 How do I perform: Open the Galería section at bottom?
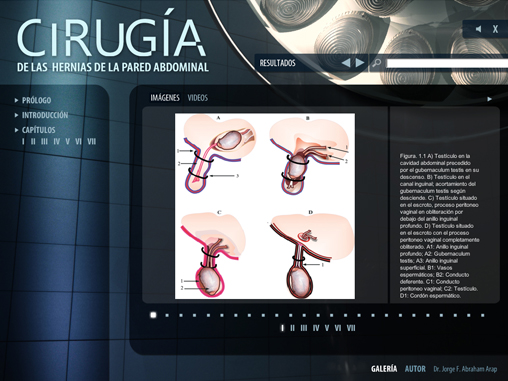[384, 369]
